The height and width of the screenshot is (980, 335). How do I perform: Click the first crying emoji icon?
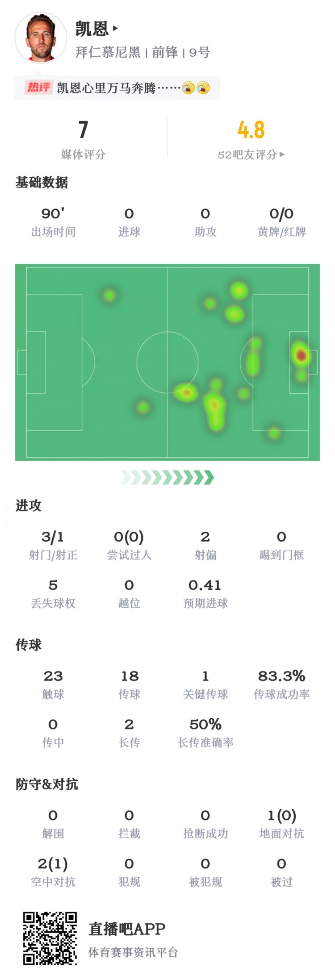(188, 88)
